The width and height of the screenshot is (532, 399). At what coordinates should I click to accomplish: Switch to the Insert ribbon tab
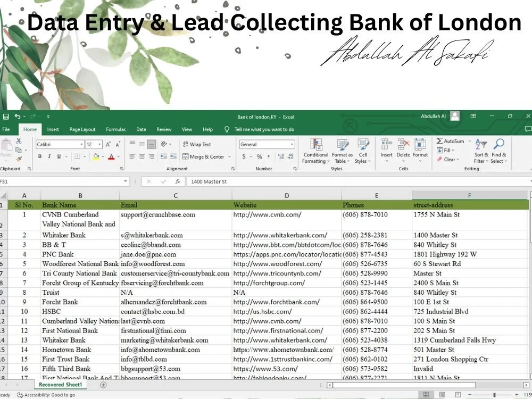[53, 129]
